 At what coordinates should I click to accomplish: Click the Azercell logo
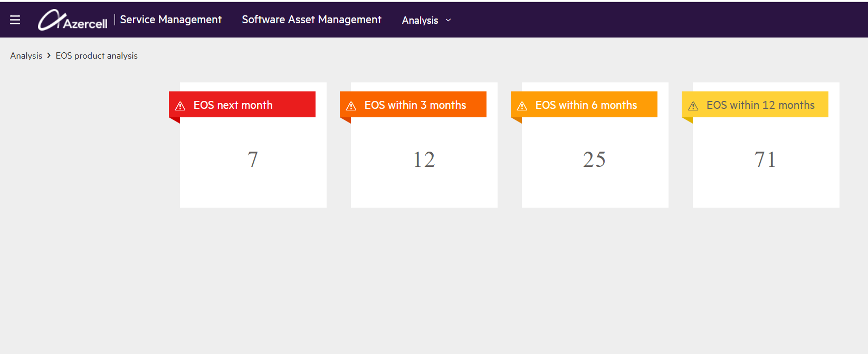(73, 20)
